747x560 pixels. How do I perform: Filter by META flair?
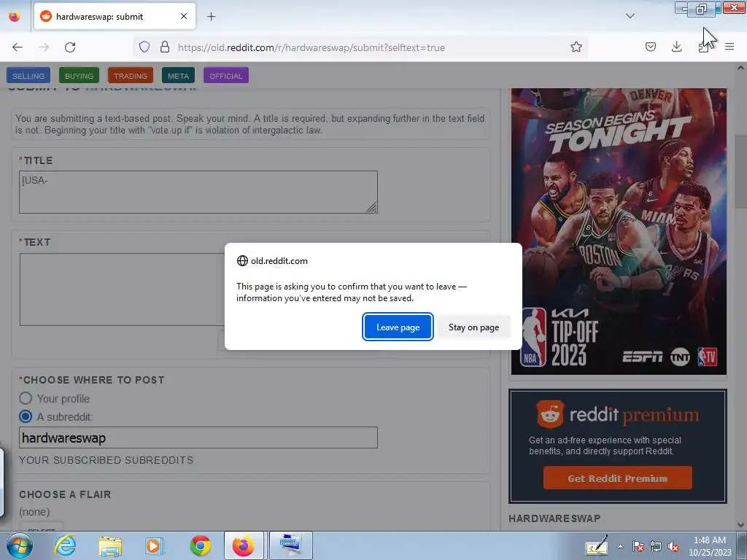tap(178, 76)
